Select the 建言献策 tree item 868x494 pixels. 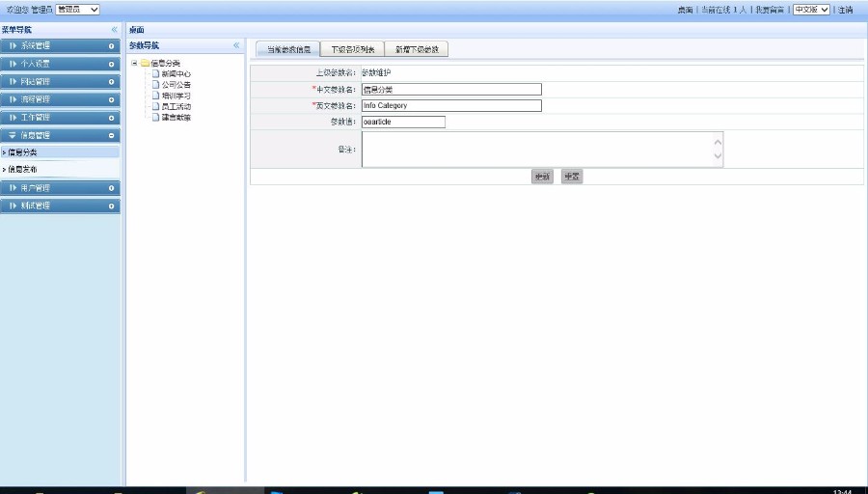[176, 118]
